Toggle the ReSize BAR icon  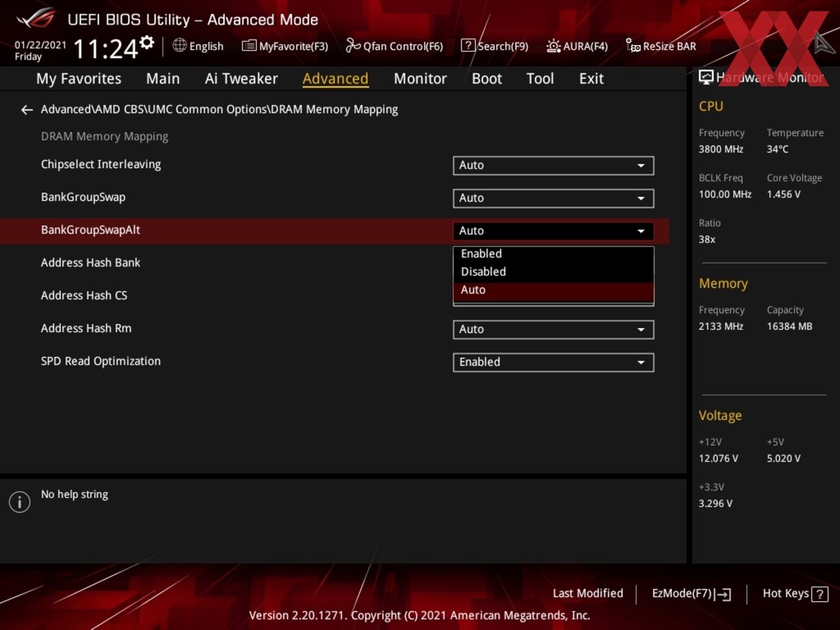click(x=633, y=46)
